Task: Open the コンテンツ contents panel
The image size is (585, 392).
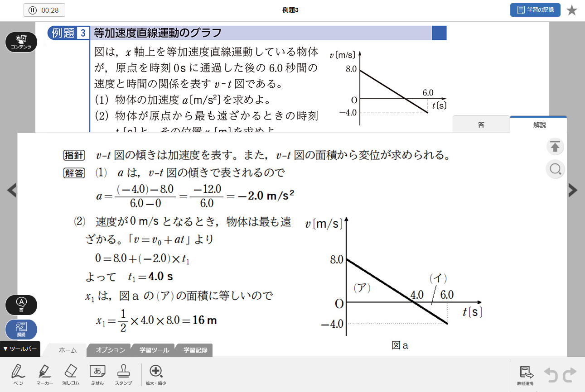Action: click(21, 42)
